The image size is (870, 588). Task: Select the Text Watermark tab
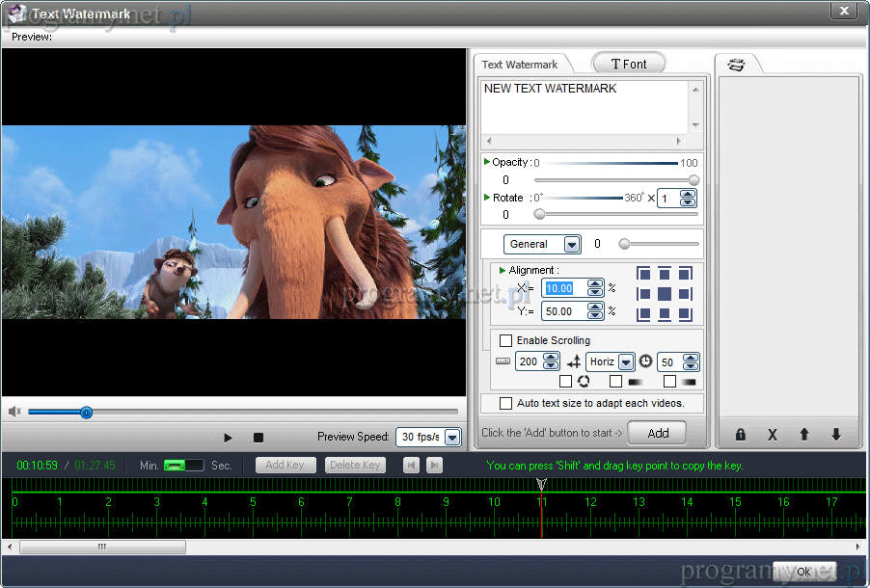point(520,65)
